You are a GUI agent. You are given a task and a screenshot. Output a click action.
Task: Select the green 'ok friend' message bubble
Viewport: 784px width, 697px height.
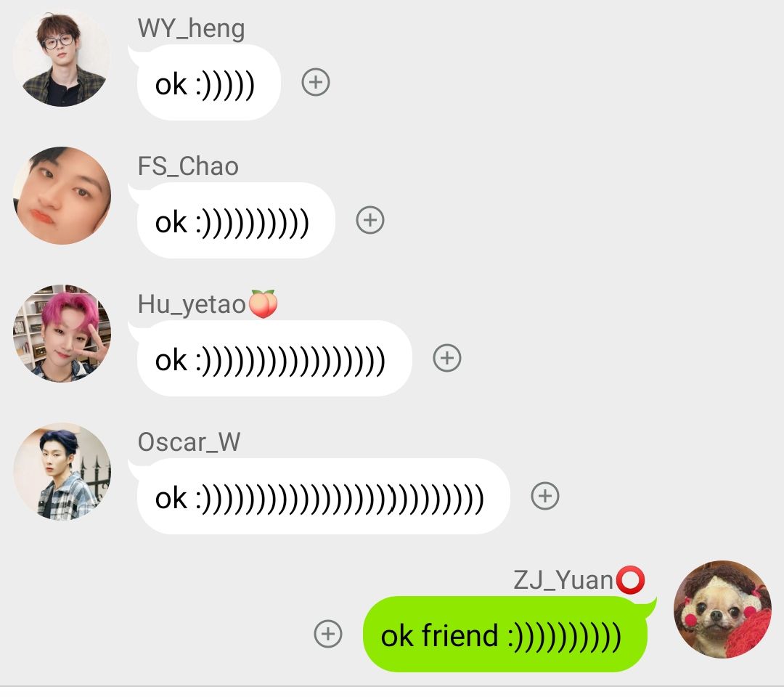coord(509,634)
